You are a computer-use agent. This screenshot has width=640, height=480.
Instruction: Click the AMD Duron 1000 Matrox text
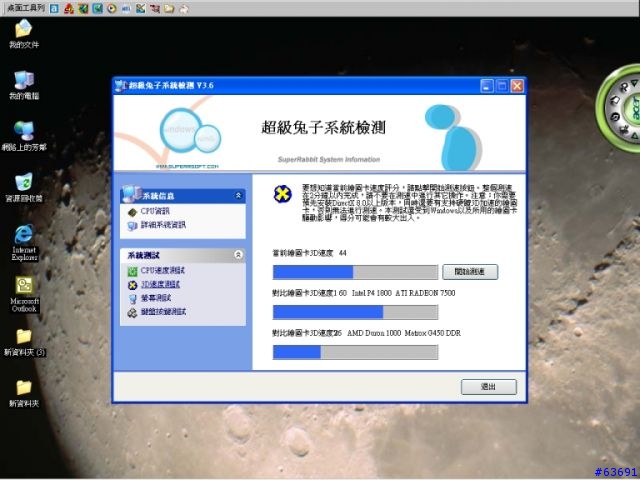click(404, 333)
